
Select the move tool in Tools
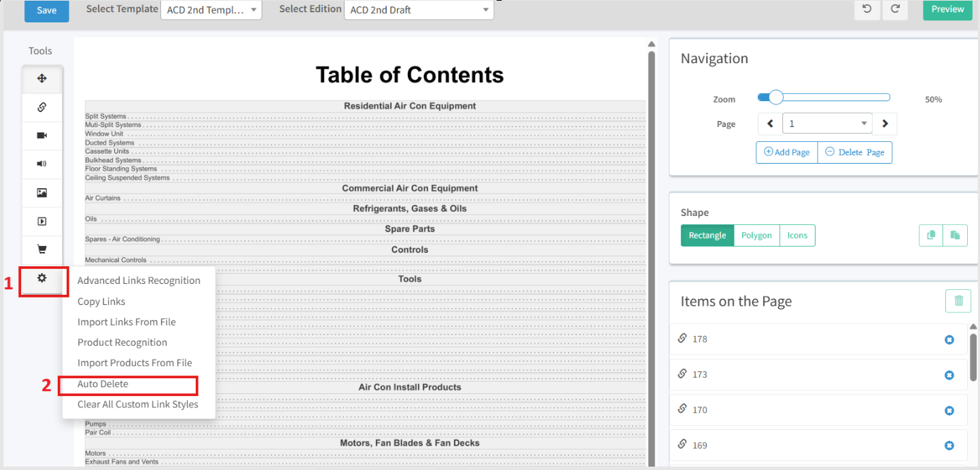[x=41, y=79]
